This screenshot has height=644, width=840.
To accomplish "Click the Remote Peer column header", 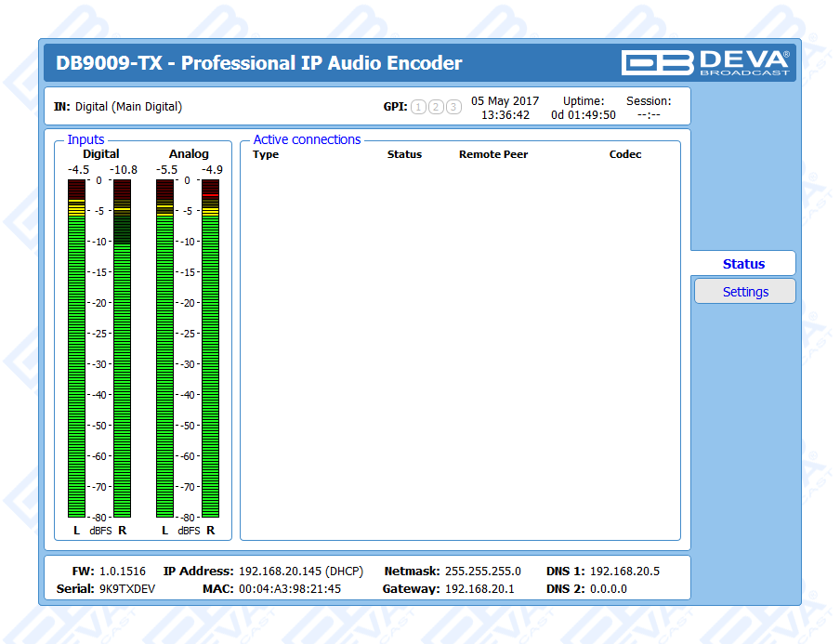I will [493, 154].
